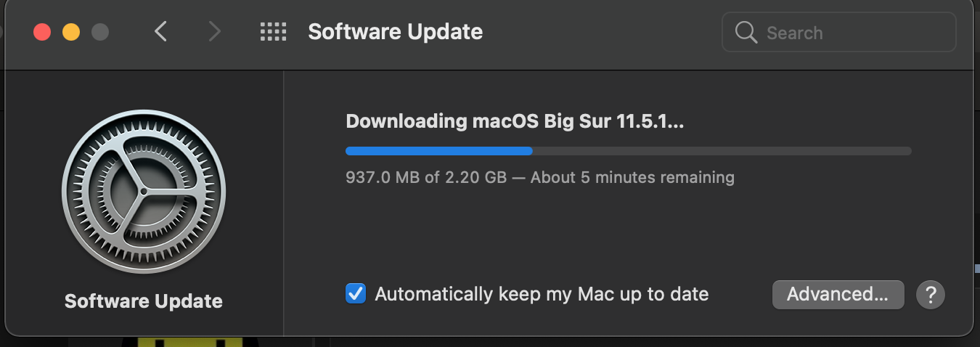Click the magnifying glass search icon
The width and height of the screenshot is (980, 347).
tap(746, 33)
